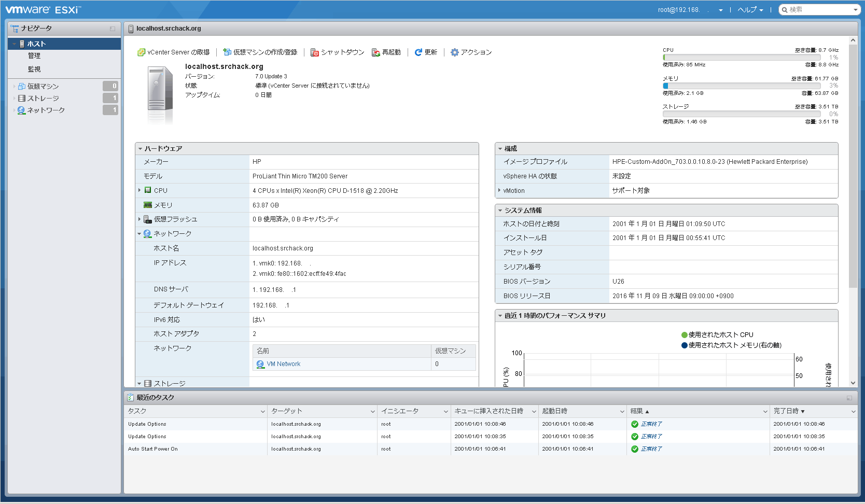Open Manage under Host
Viewport: 865px width, 504px height.
coord(34,56)
